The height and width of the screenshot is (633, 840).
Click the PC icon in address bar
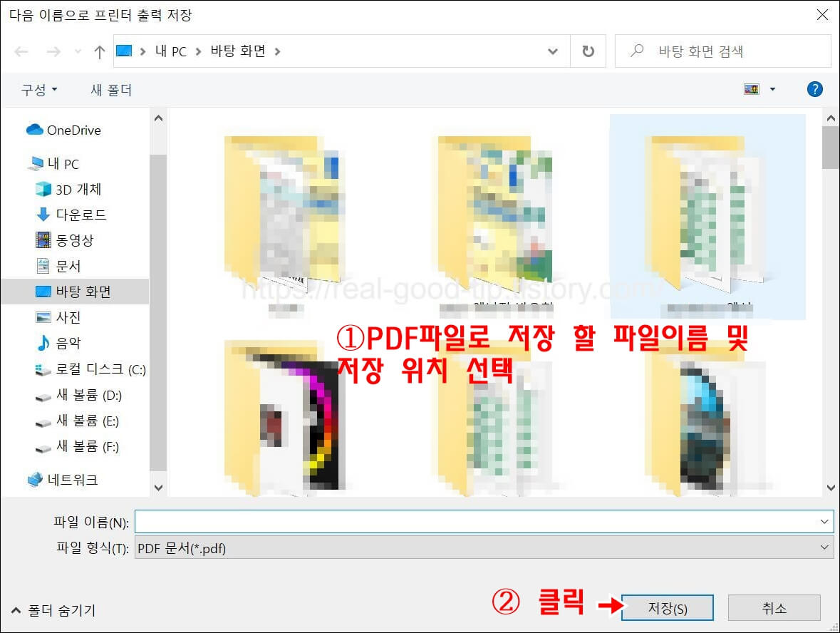(124, 51)
